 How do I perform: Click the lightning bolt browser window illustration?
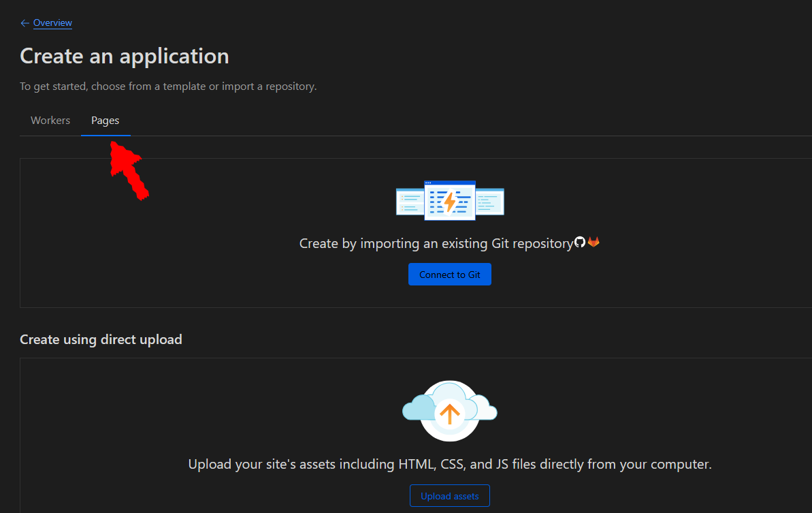tap(449, 201)
